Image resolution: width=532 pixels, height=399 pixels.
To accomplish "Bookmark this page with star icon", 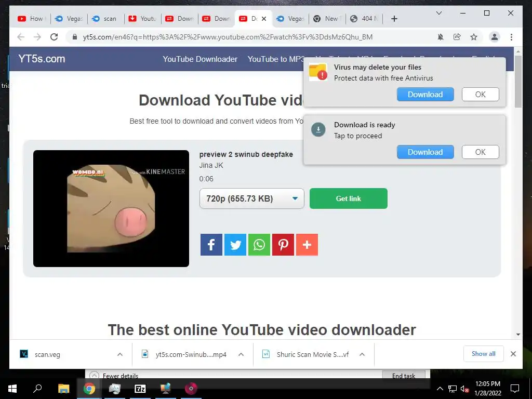I will [x=474, y=37].
